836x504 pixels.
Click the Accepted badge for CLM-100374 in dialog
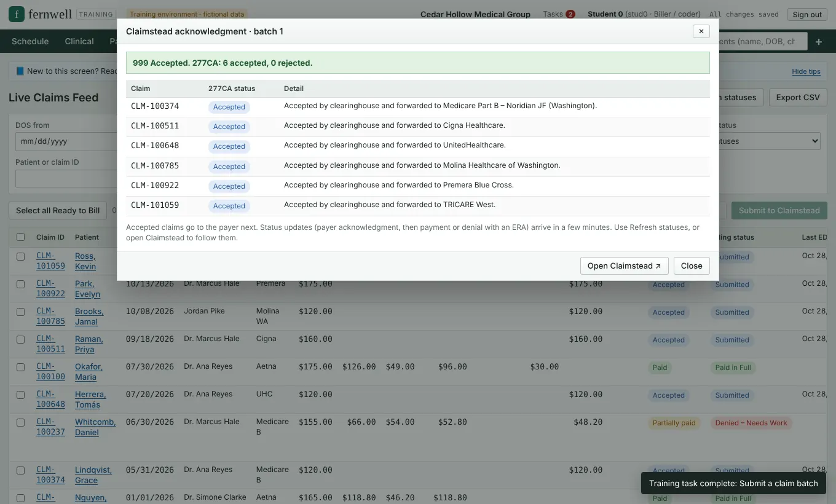point(229,107)
